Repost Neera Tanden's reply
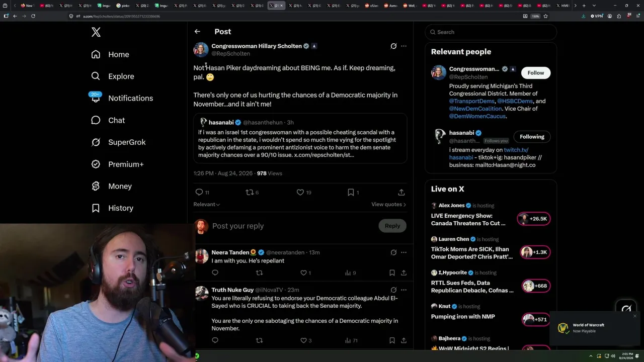Image resolution: width=644 pixels, height=362 pixels. (259, 273)
